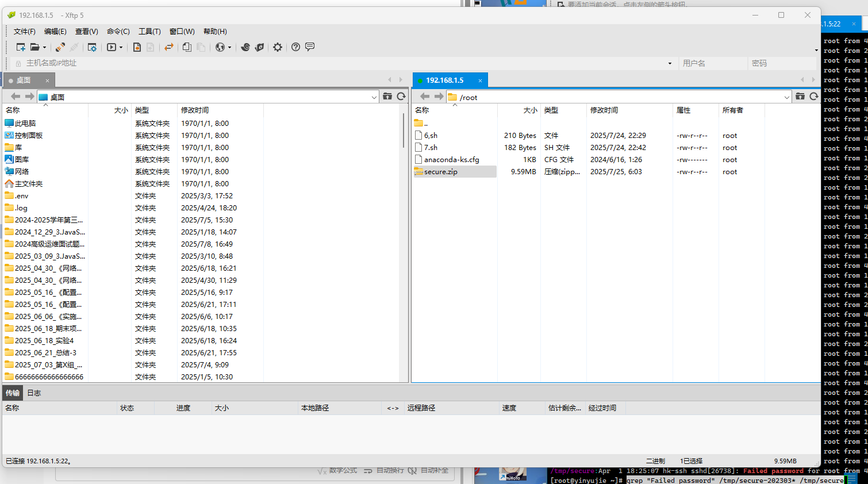Expand the globe encoding dropdown arrow
Viewport: 868px width, 484px height.
coord(229,48)
